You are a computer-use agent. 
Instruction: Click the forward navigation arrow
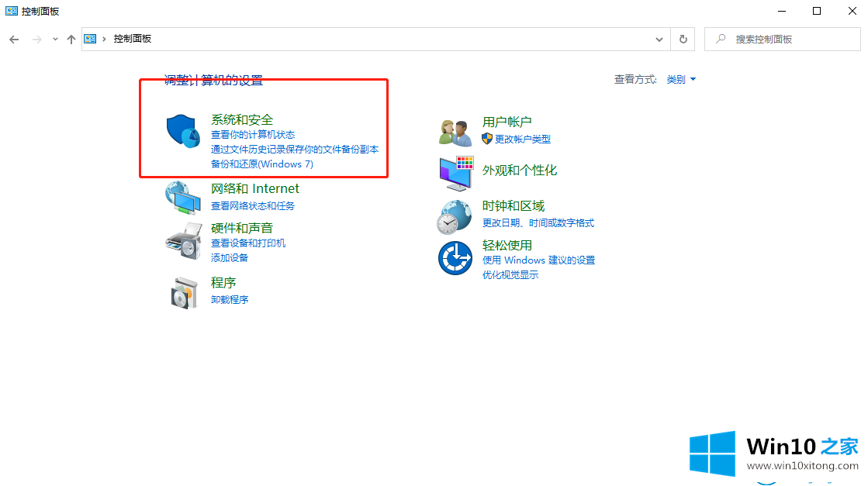[x=36, y=40]
